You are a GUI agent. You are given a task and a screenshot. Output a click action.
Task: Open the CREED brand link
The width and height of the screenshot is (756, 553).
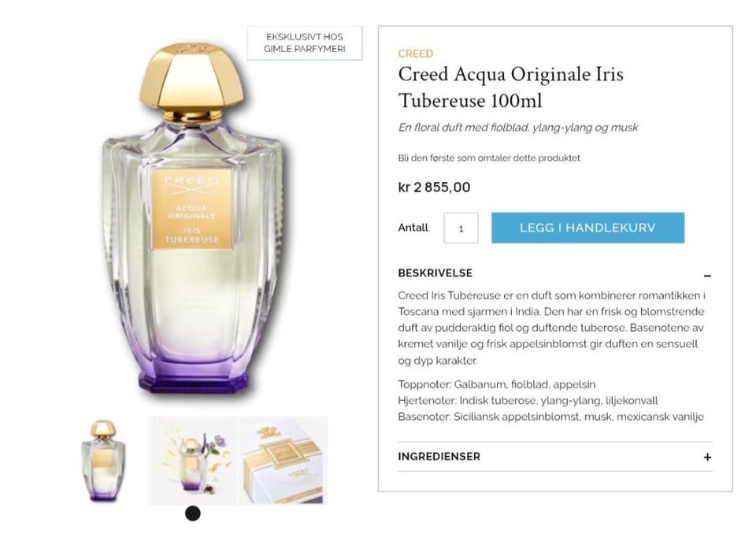point(416,54)
